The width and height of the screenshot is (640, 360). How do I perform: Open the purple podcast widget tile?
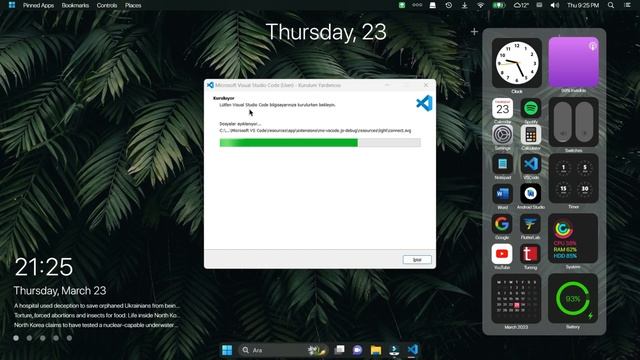tap(573, 62)
